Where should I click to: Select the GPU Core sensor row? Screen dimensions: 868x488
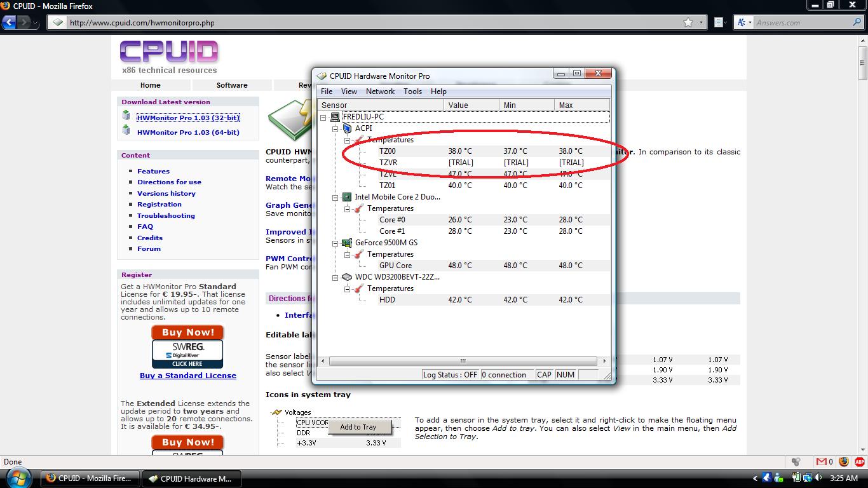494,266
